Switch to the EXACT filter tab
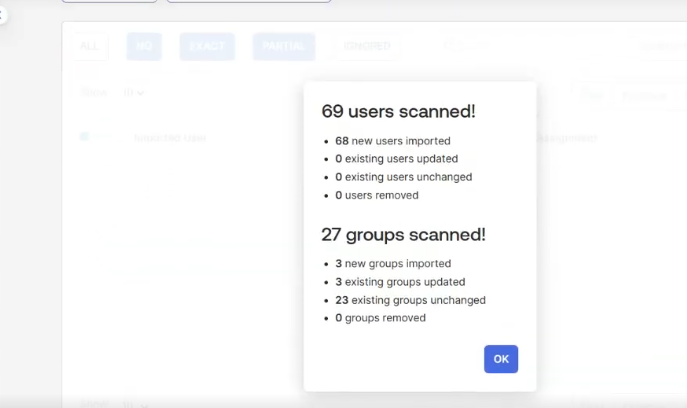This screenshot has height=408, width=687. coord(207,46)
